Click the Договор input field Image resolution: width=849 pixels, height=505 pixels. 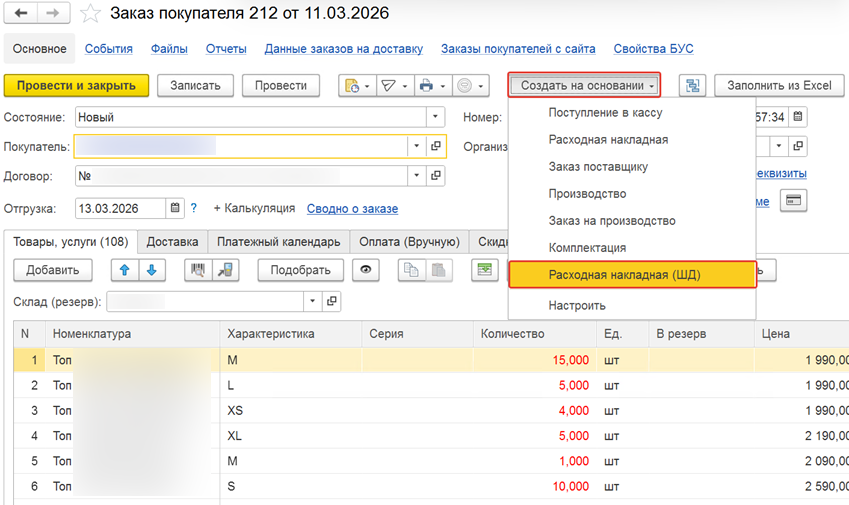pyautogui.click(x=240, y=176)
